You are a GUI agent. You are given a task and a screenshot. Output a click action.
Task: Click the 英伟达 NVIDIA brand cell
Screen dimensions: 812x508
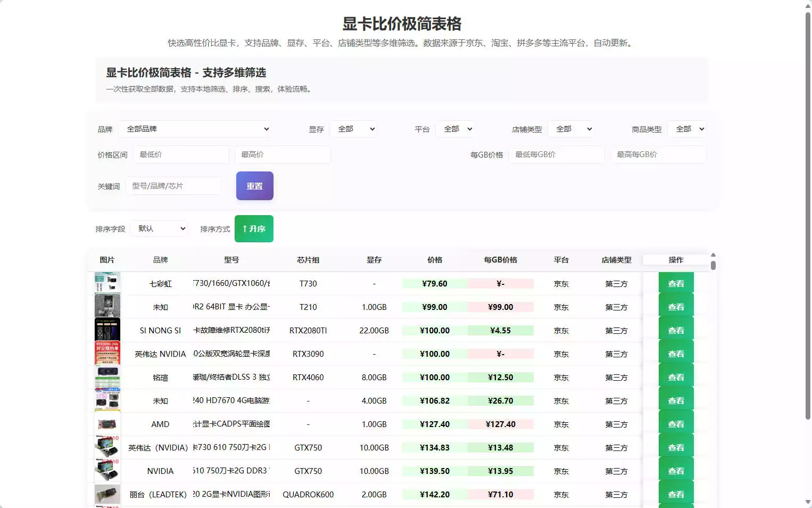coord(160,354)
